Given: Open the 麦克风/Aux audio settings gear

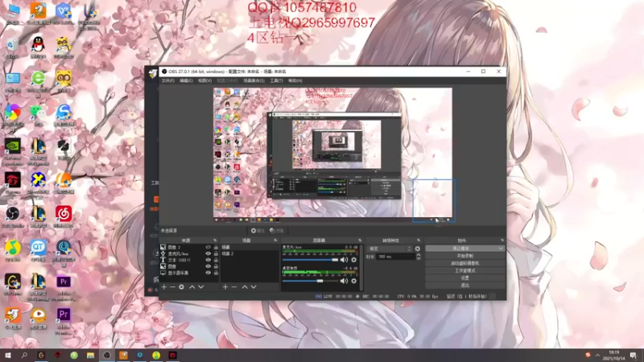Looking at the screenshot, I should pyautogui.click(x=353, y=260).
